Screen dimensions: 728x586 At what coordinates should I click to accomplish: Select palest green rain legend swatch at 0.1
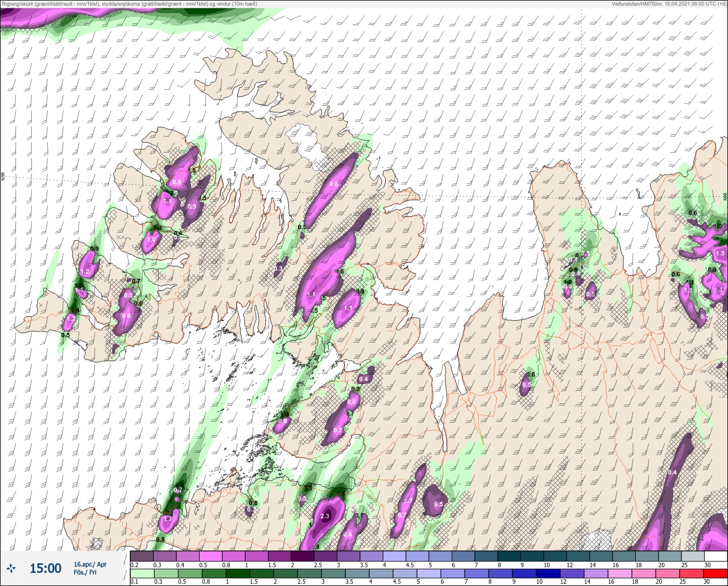click(142, 573)
